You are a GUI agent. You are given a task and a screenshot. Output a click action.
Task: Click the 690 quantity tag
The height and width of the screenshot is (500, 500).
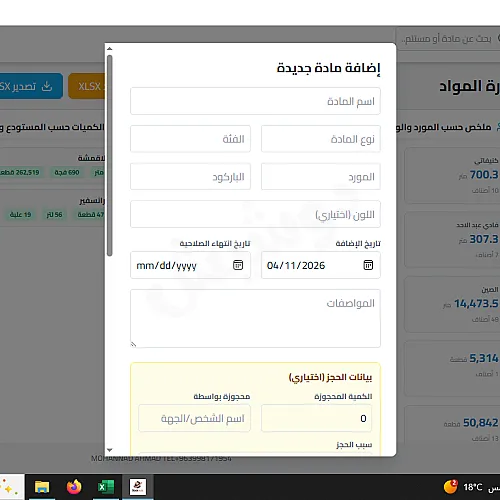[x=67, y=172]
